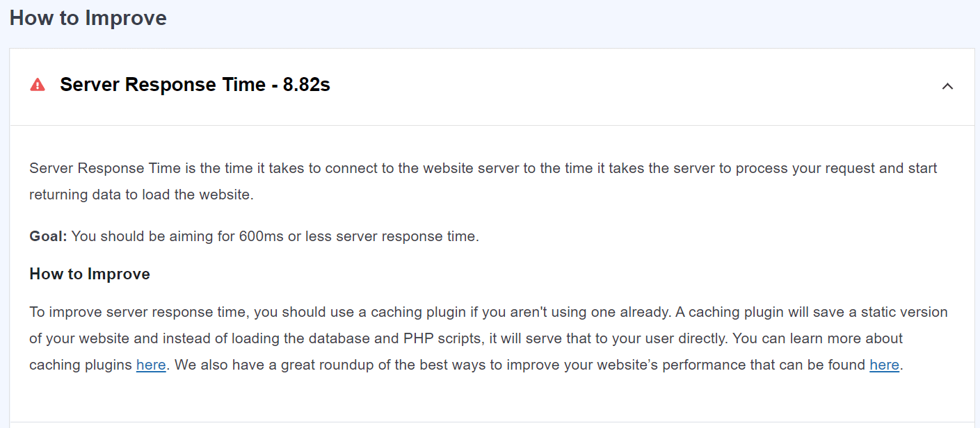Viewport: 980px width, 428px height.
Task: Select the alert icon beside Server Response Time
Action: (x=38, y=84)
